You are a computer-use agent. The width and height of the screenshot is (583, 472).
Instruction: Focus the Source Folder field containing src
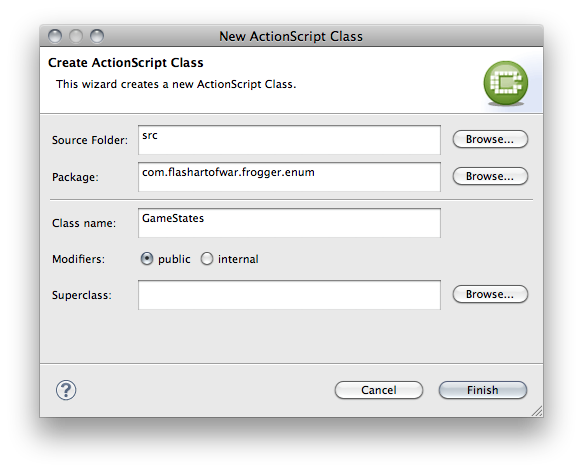(289, 140)
